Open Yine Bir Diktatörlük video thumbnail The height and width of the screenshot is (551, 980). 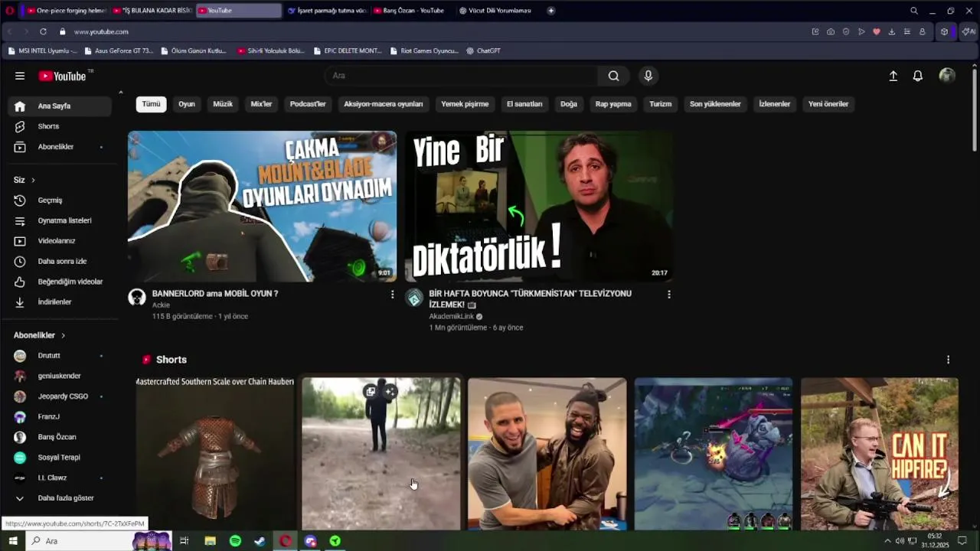pos(539,207)
